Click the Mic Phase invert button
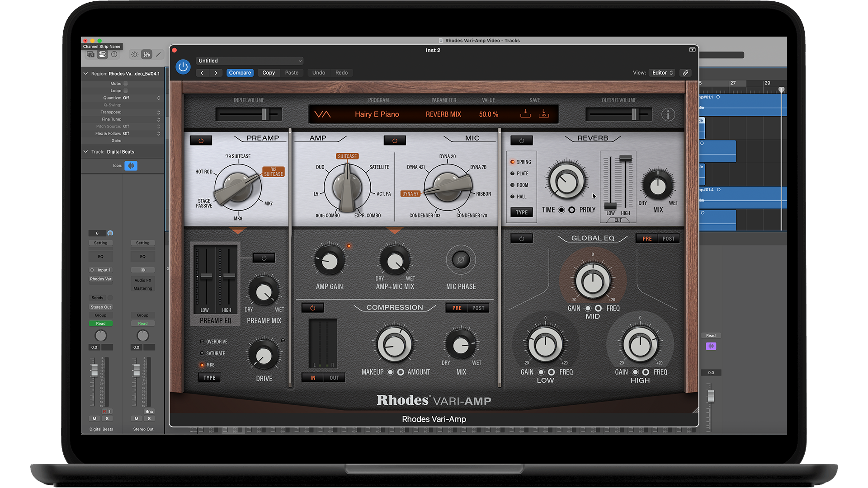The height and width of the screenshot is (488, 868). [461, 260]
